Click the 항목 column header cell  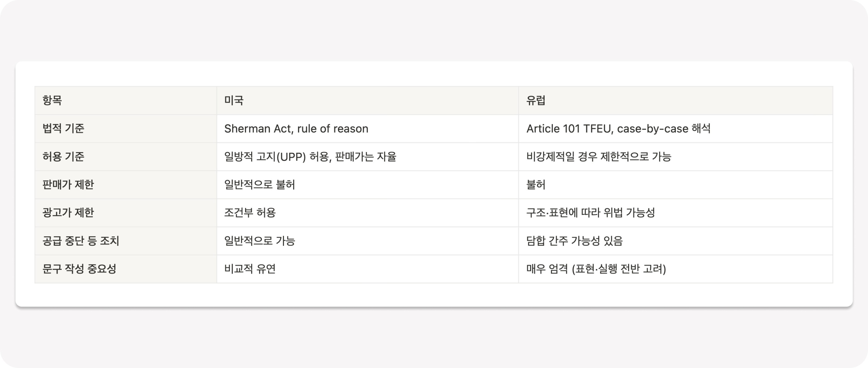(126, 100)
